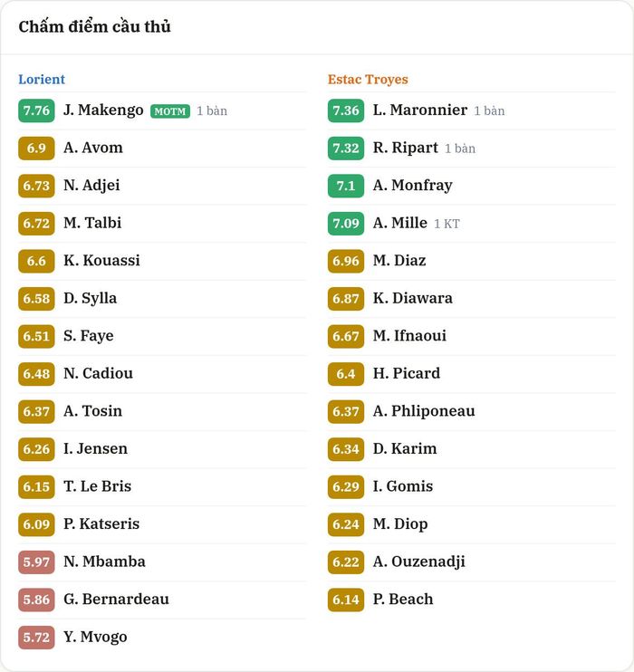Click the 5.86 rating badge for G. Bernardeau
The width and height of the screenshot is (634, 672).
pyautogui.click(x=36, y=600)
